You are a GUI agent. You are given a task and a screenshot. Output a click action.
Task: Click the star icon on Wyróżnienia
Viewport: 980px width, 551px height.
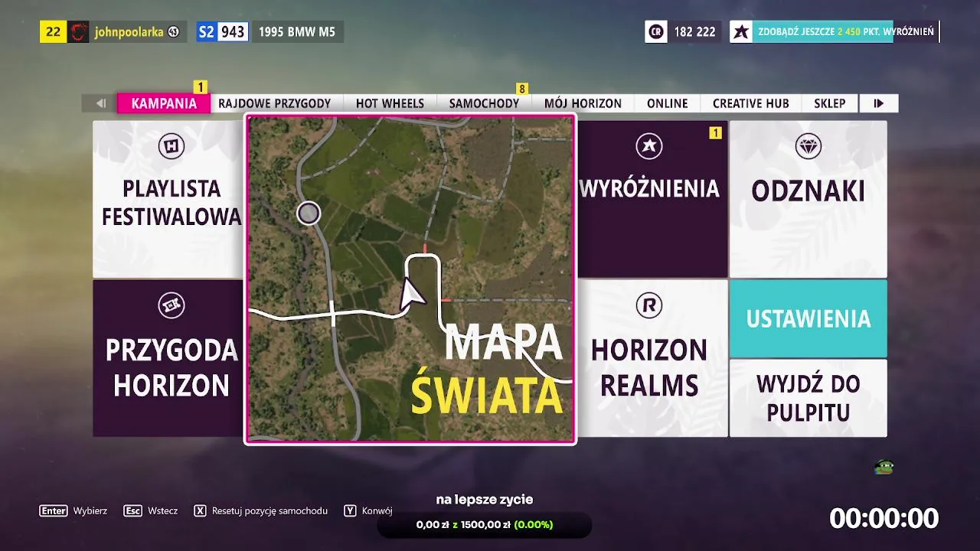click(649, 146)
